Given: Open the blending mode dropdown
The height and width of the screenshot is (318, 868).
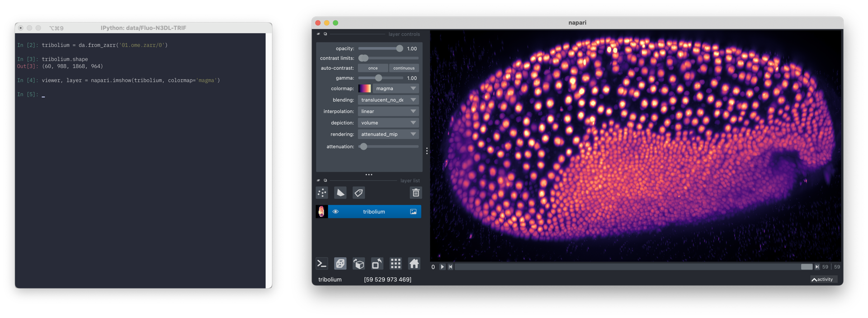Looking at the screenshot, I should click(388, 100).
